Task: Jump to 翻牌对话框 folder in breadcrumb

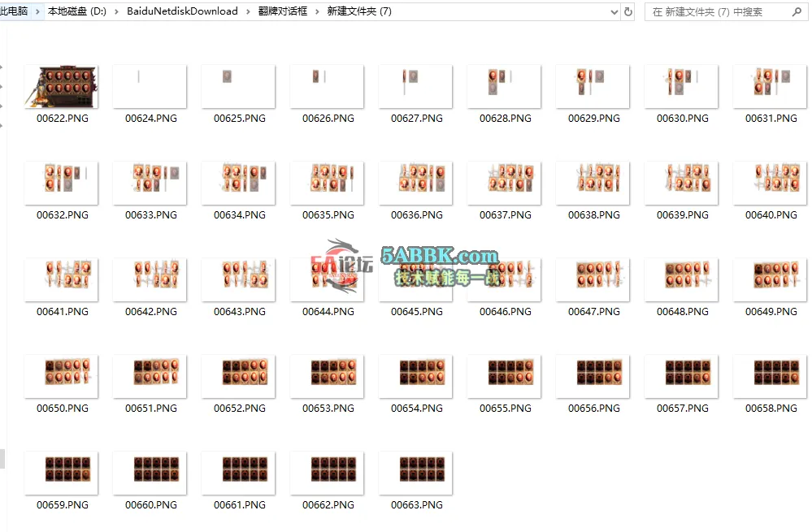Action: click(x=282, y=12)
